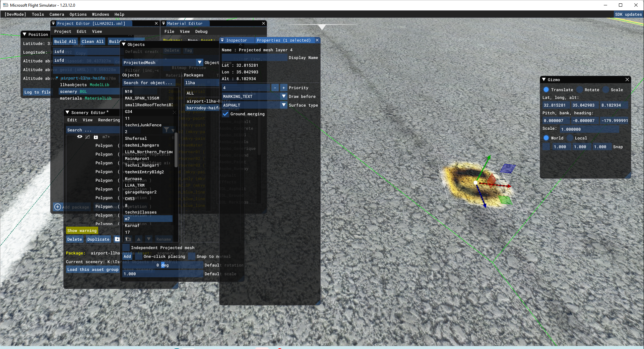
Task: Toggle Snap to normal checkbox
Action: [192, 256]
